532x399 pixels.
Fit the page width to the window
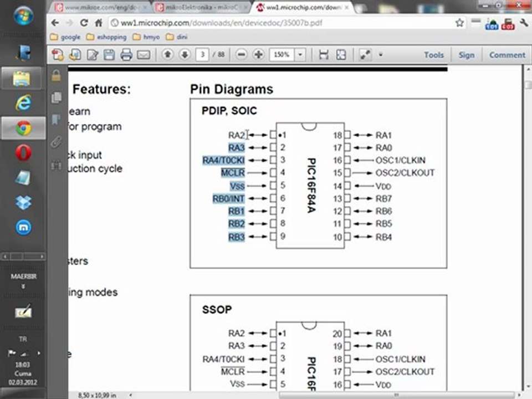pos(324,55)
